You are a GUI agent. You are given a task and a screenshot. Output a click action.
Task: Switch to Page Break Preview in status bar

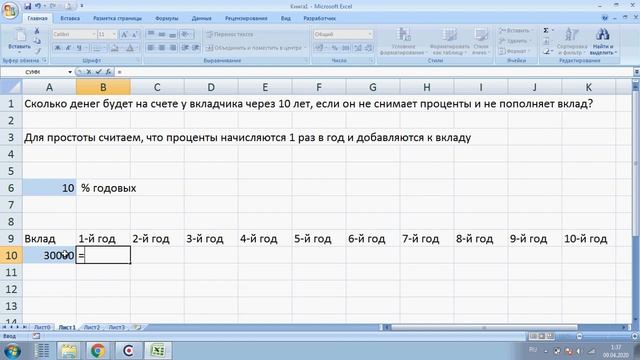pos(550,336)
